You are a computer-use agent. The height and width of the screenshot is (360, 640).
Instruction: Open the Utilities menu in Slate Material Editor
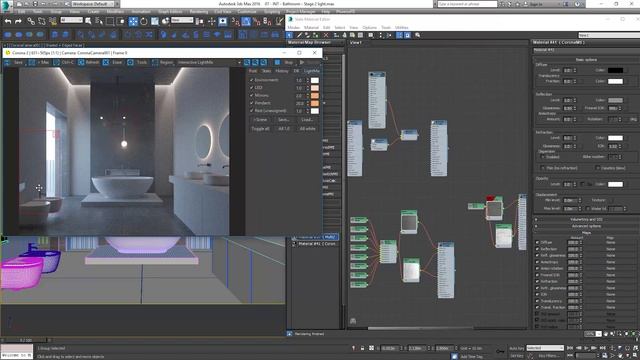tap(402, 28)
